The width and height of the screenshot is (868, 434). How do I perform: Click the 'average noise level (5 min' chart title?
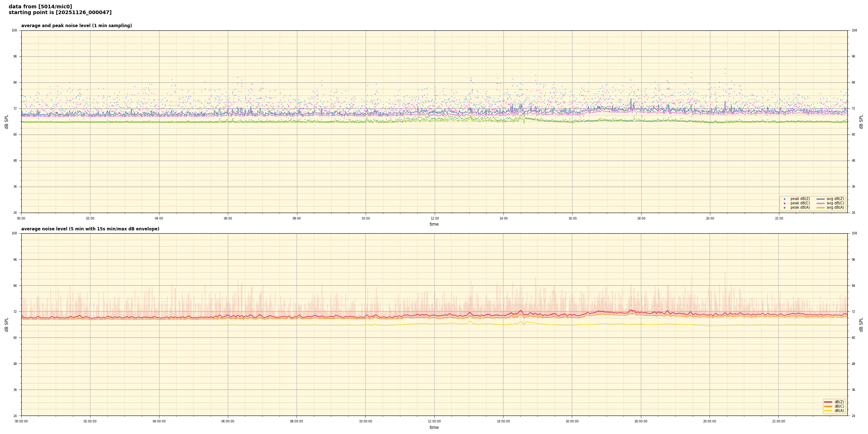(90, 229)
